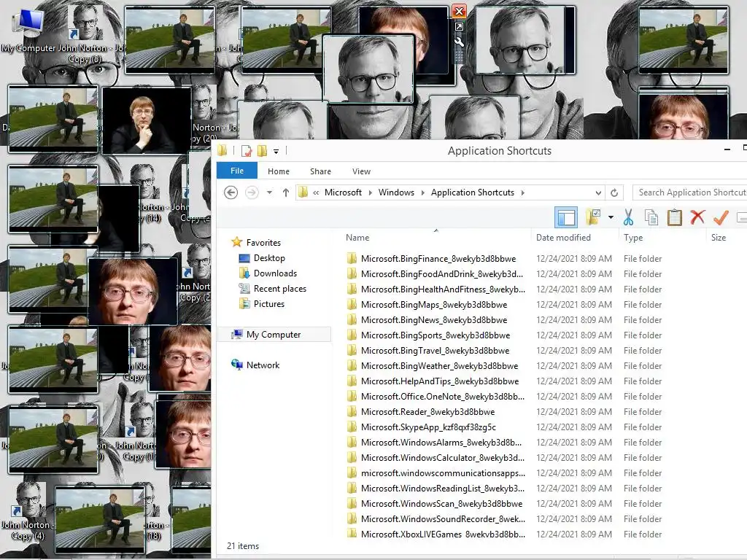Sort by the Type column header
747x560 pixels.
(633, 238)
